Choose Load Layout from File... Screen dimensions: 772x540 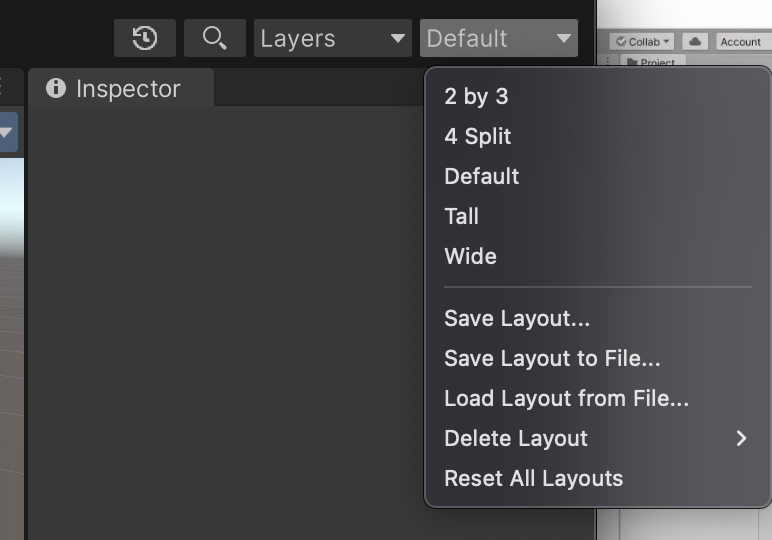[x=598, y=398]
